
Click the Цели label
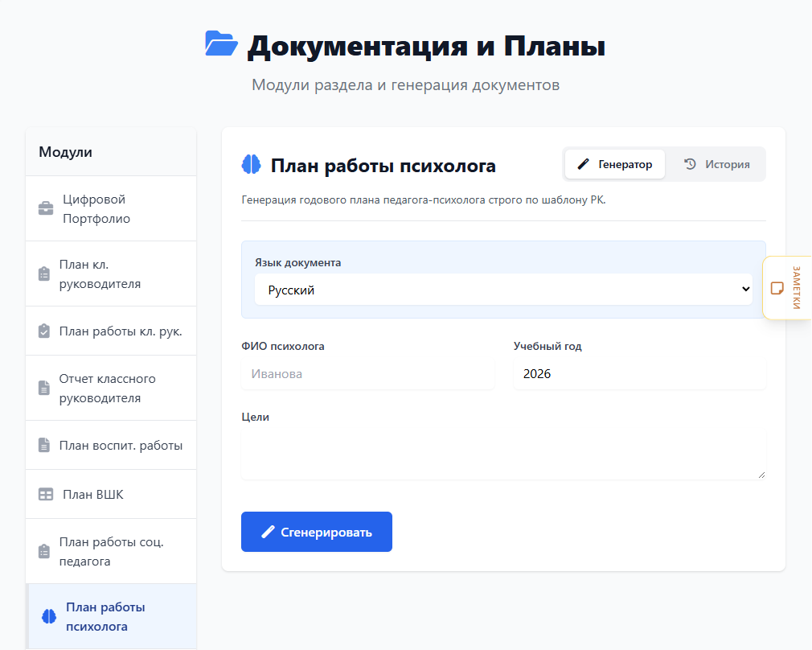(256, 417)
